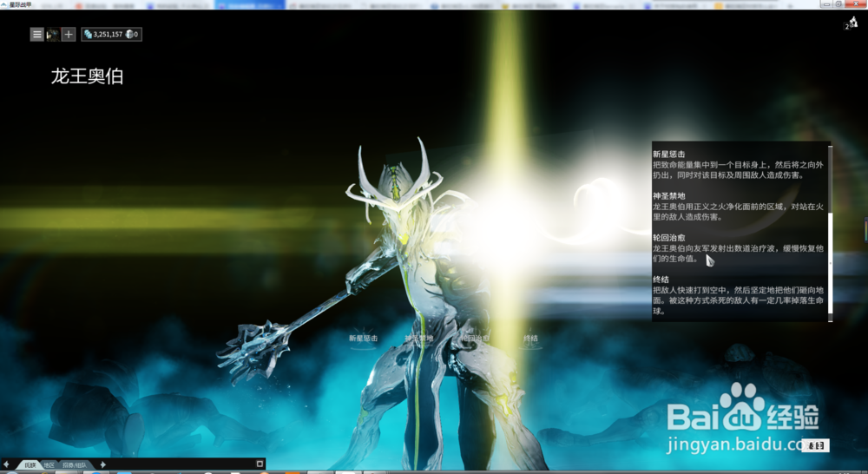Click the scrollbar of the ability description panel
The width and height of the screenshot is (868, 474).
click(830, 233)
